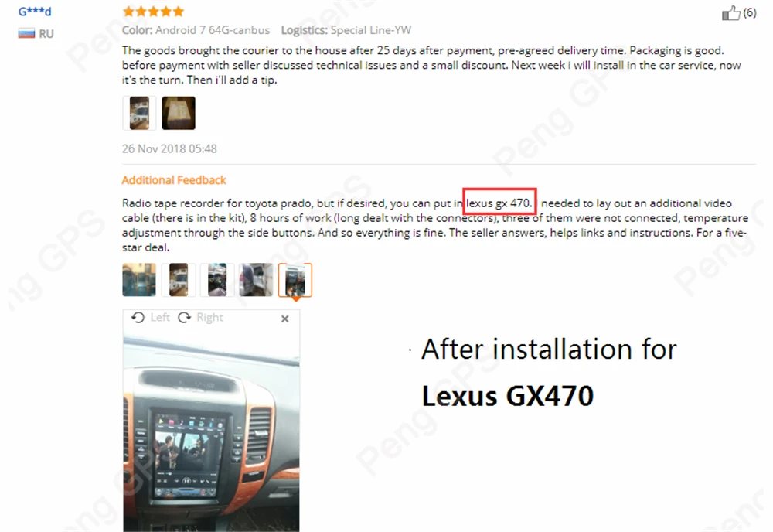Screen dimensions: 773x532
Task: Open third additional feedback thumbnail
Action: click(x=217, y=280)
